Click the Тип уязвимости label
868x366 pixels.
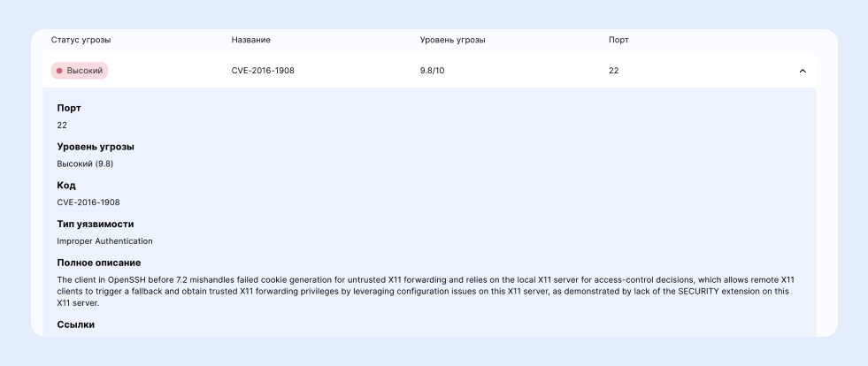96,225
